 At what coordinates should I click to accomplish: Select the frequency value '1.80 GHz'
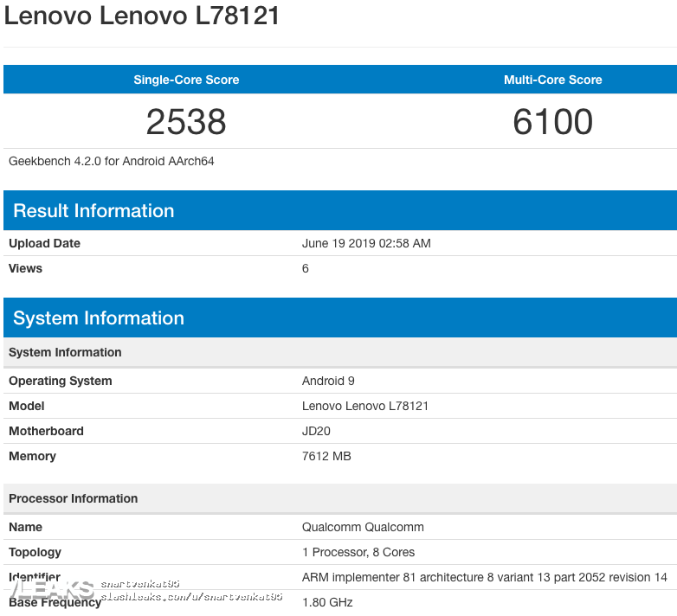pos(327,602)
